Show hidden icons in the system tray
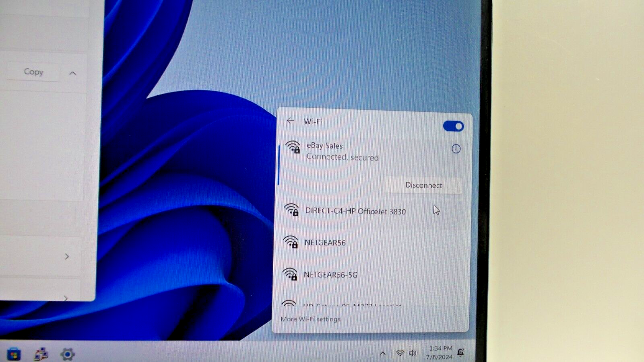Image resolution: width=644 pixels, height=362 pixels. (382, 354)
